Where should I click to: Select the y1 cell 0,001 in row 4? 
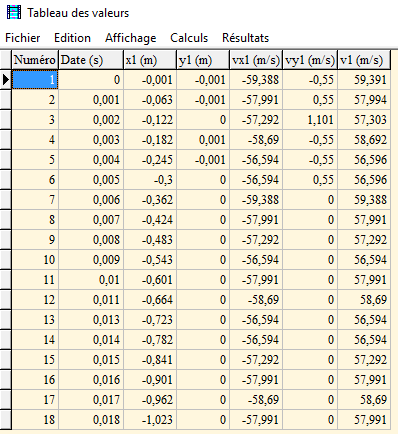[203, 140]
